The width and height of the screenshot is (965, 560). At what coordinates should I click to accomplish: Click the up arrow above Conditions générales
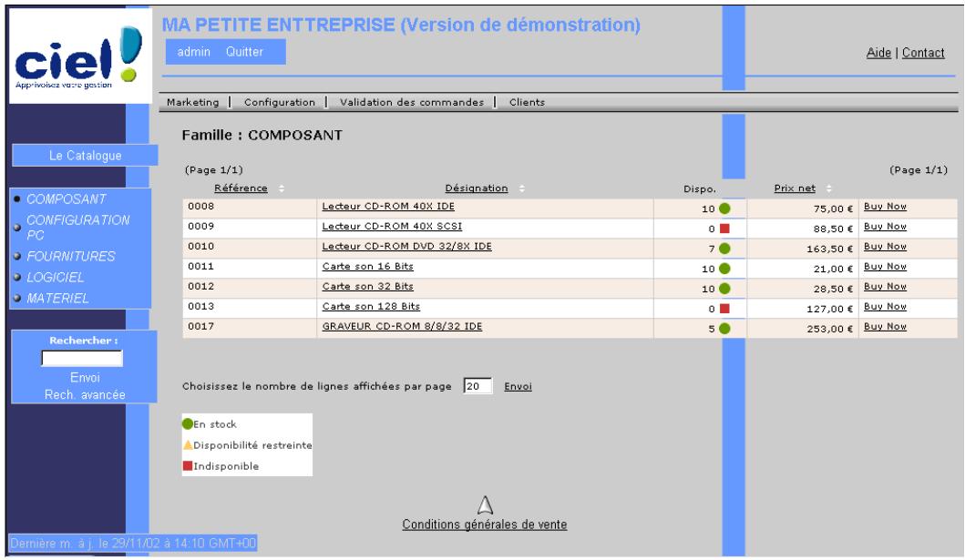485,505
